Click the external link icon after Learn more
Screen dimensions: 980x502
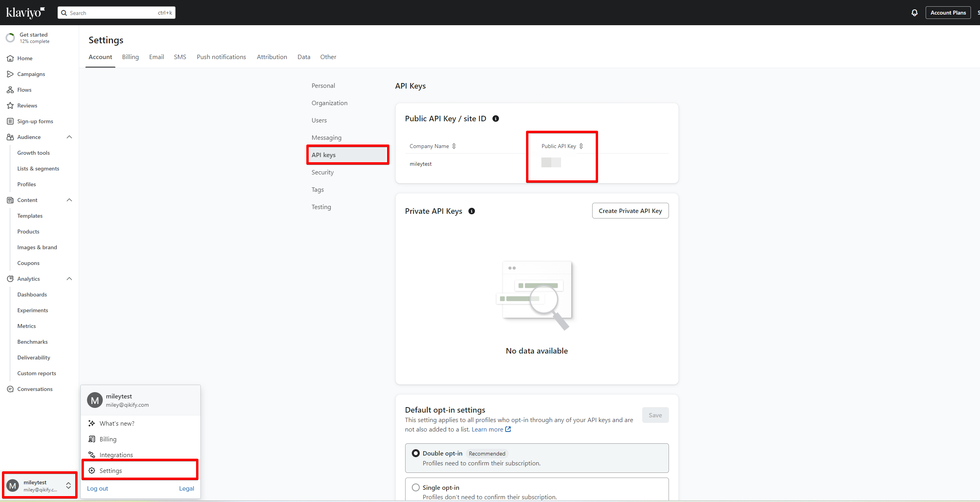pyautogui.click(x=508, y=429)
